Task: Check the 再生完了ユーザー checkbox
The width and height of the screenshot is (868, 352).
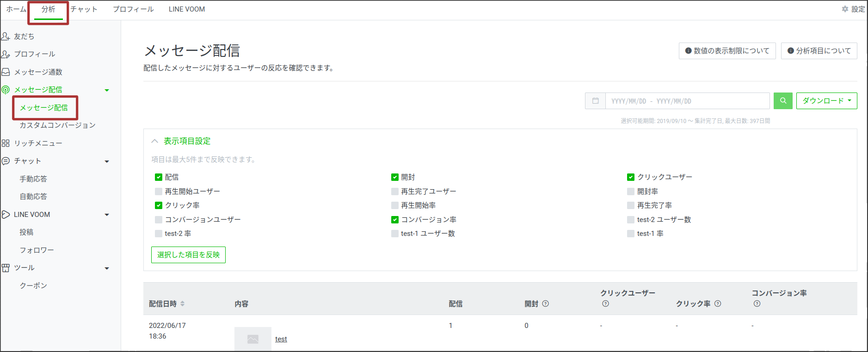Action: tap(395, 191)
